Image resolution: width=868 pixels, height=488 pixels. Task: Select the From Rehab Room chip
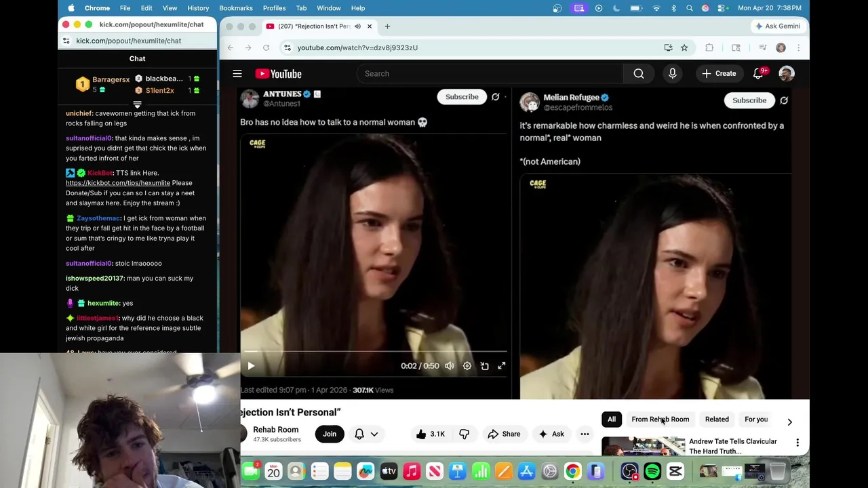660,420
